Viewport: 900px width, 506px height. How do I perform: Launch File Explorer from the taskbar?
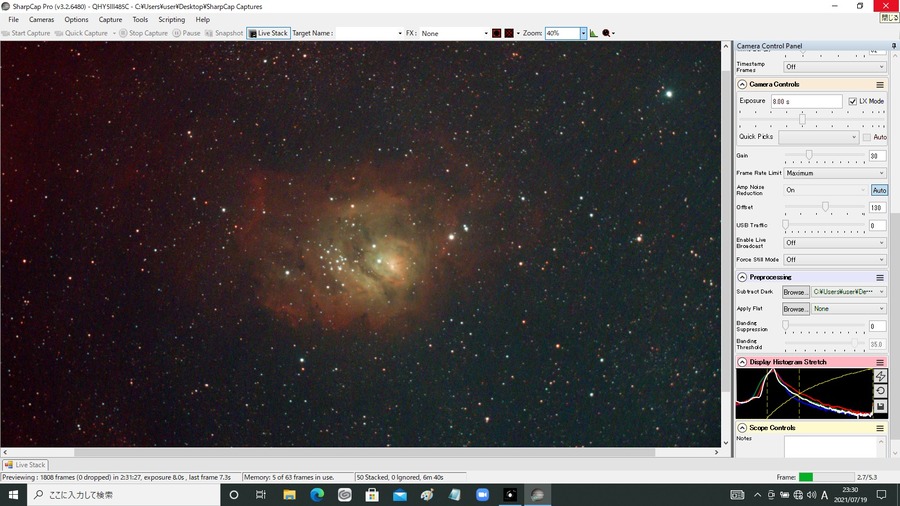point(289,495)
